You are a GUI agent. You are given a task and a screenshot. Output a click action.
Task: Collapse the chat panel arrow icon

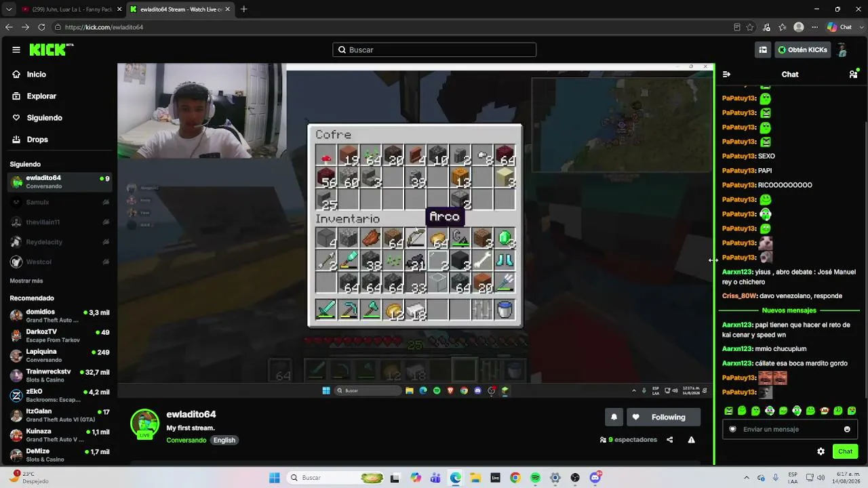coord(726,75)
